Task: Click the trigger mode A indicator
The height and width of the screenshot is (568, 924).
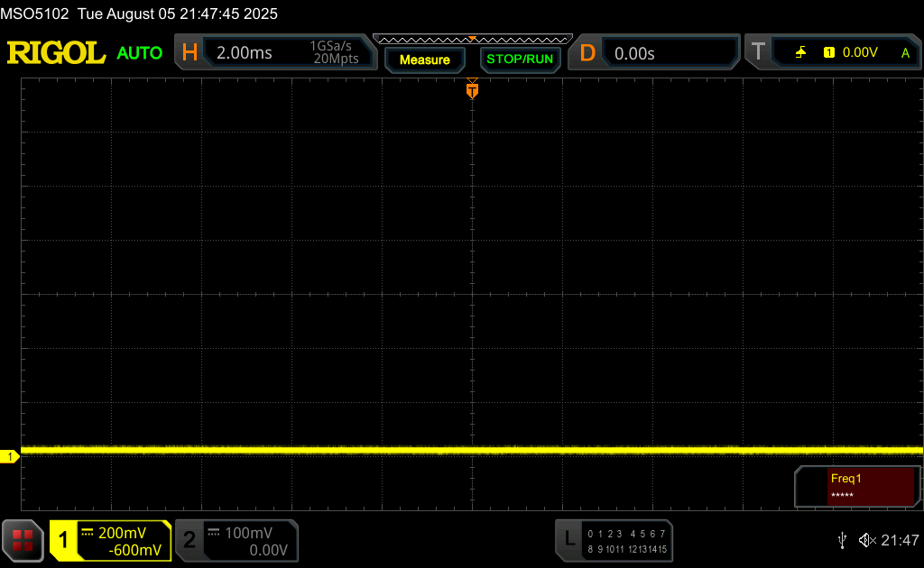Action: (905, 53)
